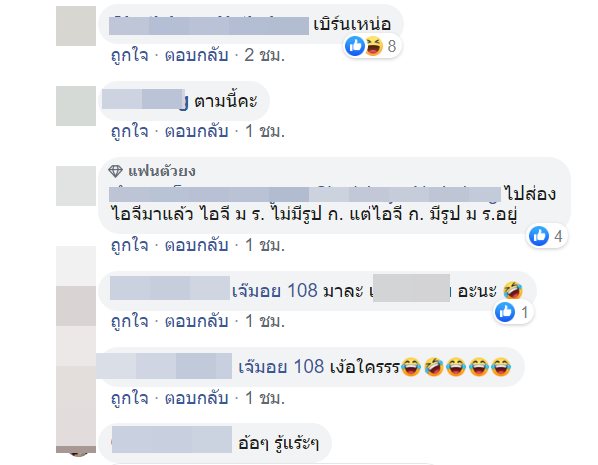Click ตอบกลับ under the แฟนตัวยง comment

coord(196,245)
